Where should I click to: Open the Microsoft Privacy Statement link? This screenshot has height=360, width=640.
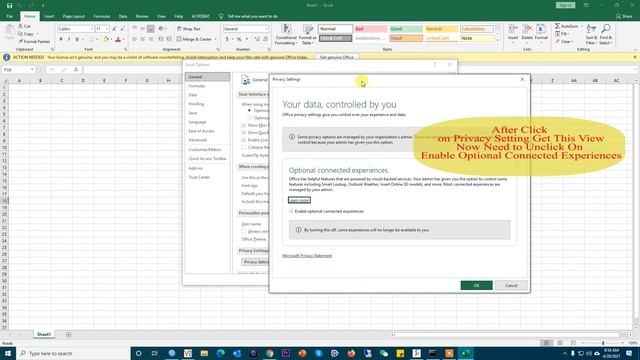[x=307, y=256]
